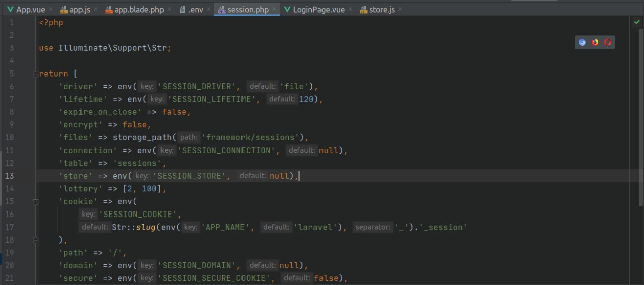Close the store.js tab

coord(401,10)
